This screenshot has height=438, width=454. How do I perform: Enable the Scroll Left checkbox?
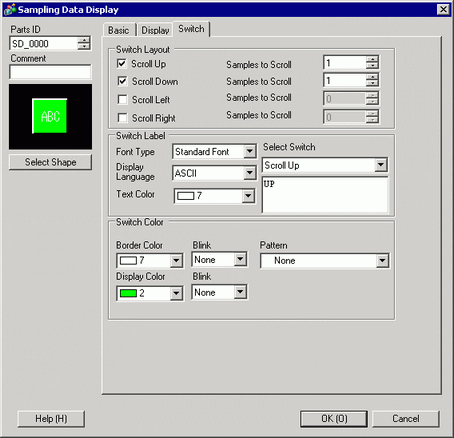pos(122,99)
